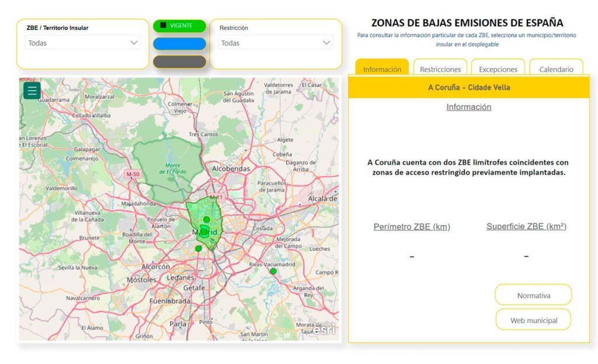The height and width of the screenshot is (364, 598).
Task: Toggle the gray status filter button
Action: pyautogui.click(x=179, y=62)
